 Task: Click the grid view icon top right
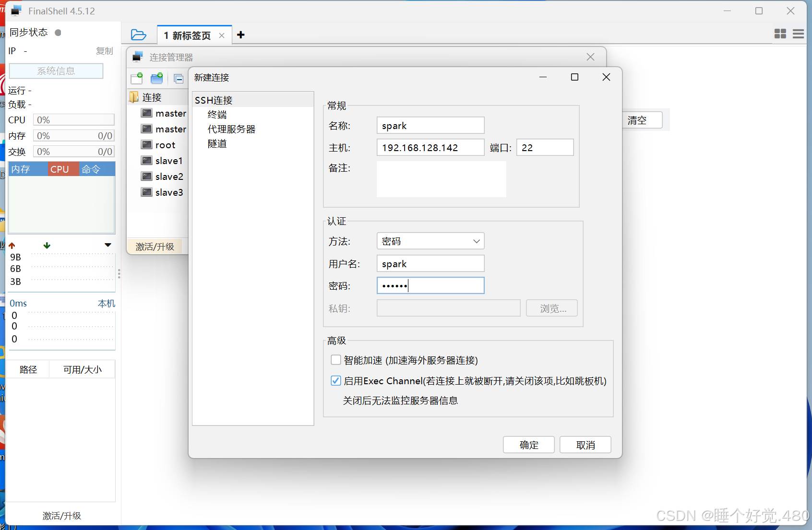click(x=780, y=34)
